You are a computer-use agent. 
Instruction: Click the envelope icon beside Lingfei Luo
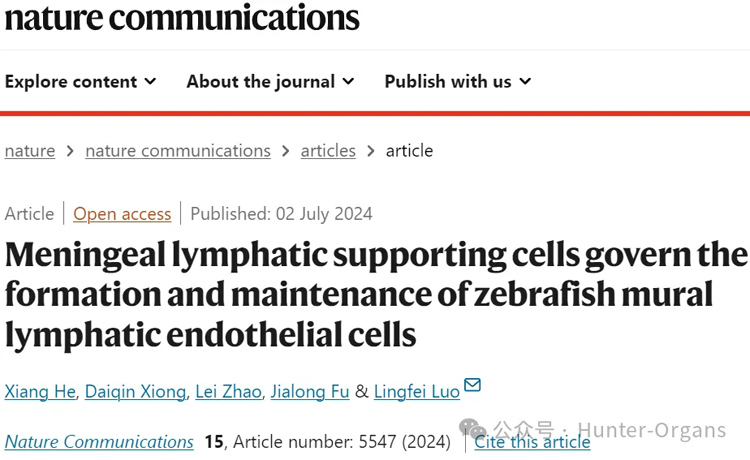pyautogui.click(x=472, y=386)
